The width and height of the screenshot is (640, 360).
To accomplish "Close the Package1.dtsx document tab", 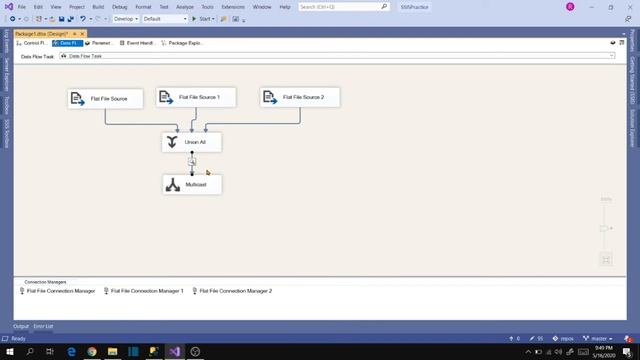I will point(82,33).
